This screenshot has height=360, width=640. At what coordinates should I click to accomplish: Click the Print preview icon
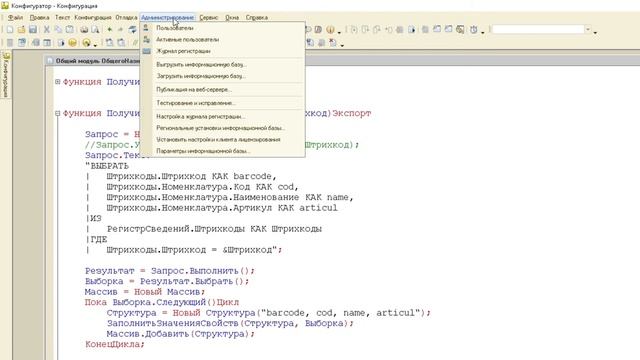95,30
